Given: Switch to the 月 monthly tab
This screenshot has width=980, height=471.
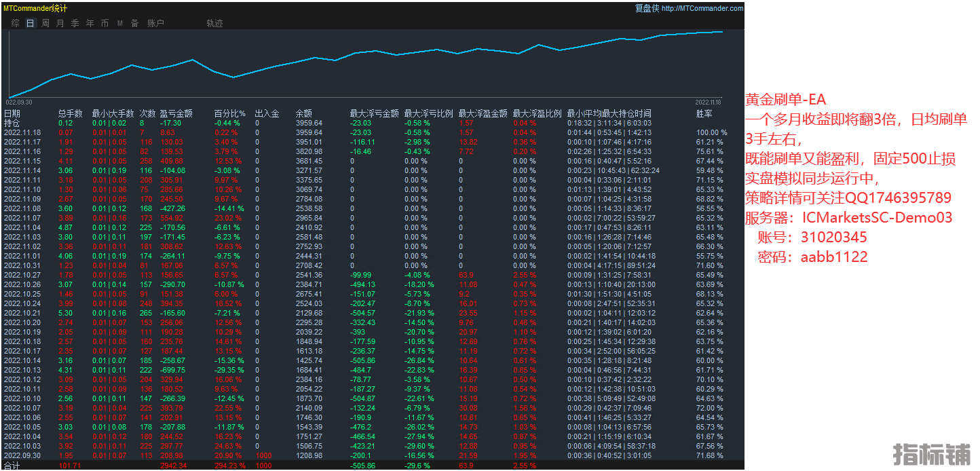Looking at the screenshot, I should (x=60, y=23).
